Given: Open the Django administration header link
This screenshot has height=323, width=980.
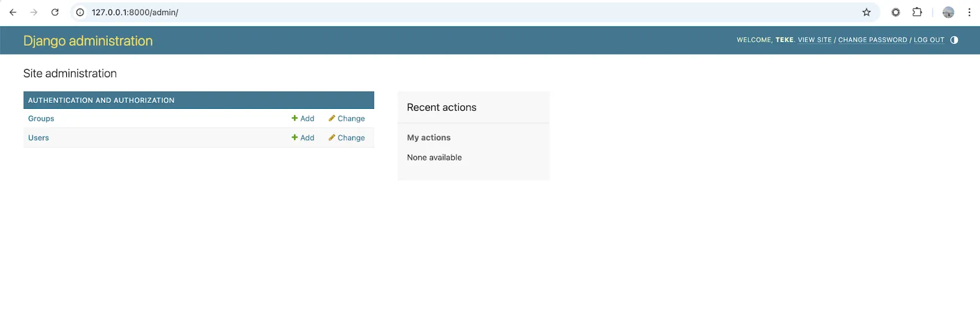Looking at the screenshot, I should [x=88, y=40].
